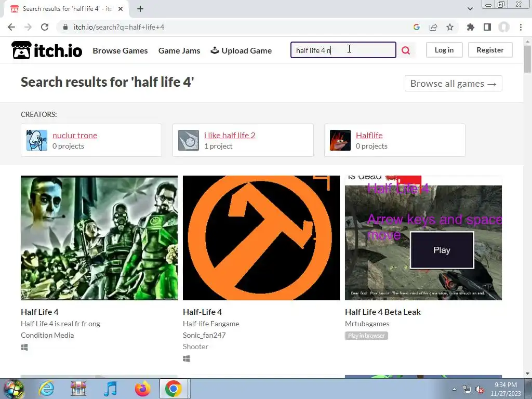Click '1 project' under i like half life 2
This screenshot has height=399, width=532.
[x=219, y=146]
